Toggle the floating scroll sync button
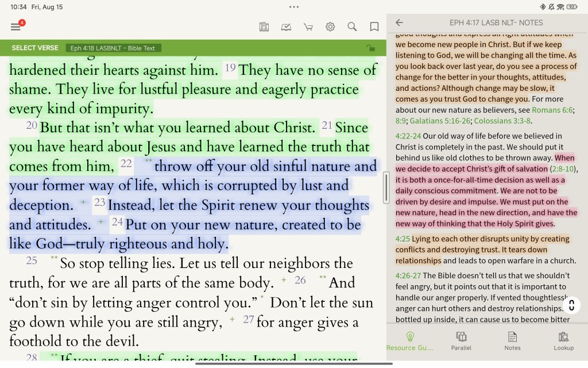This screenshot has width=588, height=368. tap(571, 305)
